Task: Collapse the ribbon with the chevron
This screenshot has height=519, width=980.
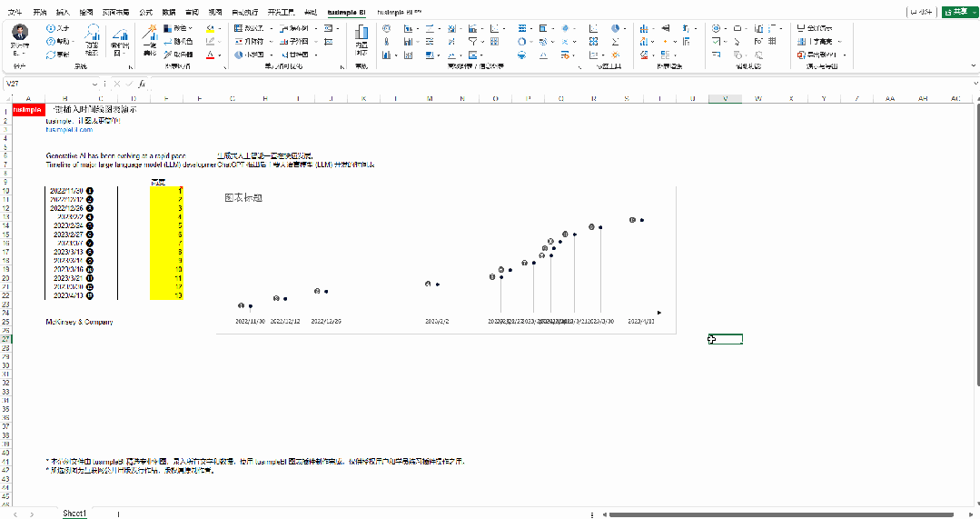Action: pyautogui.click(x=973, y=65)
